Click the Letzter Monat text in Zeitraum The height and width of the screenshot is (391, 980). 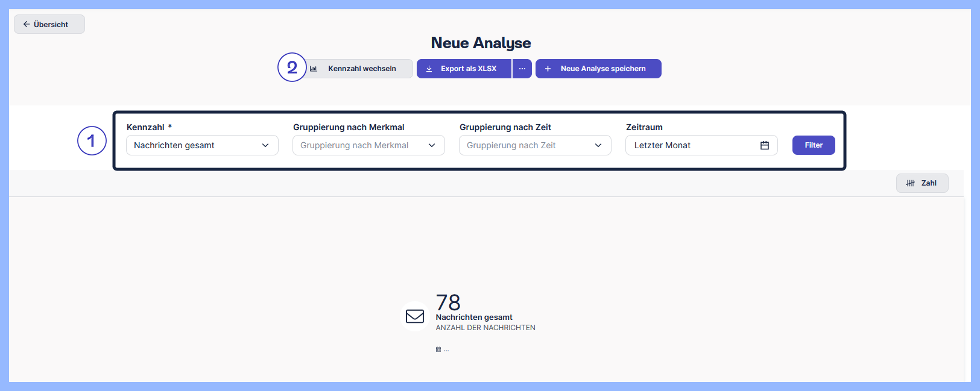[662, 145]
